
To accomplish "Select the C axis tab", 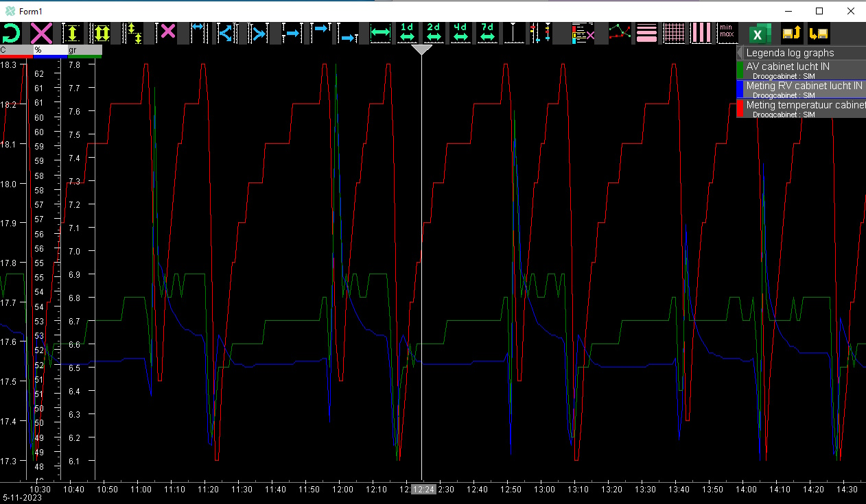I will tap(16, 50).
